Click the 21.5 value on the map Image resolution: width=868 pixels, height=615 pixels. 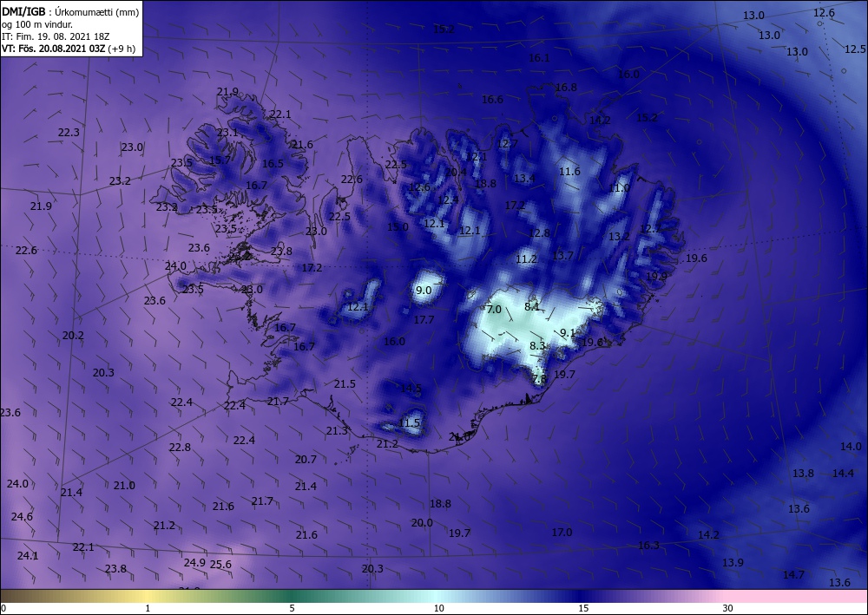tap(345, 383)
